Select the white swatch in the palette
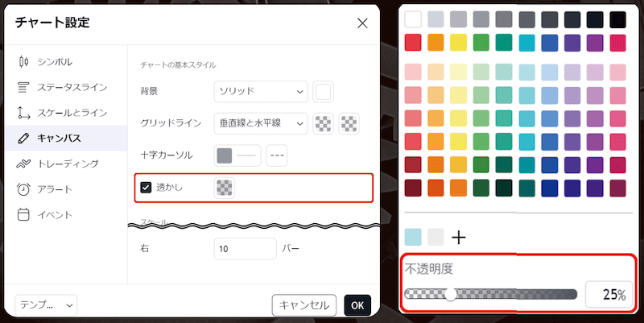This screenshot has height=323, width=644. tap(413, 19)
